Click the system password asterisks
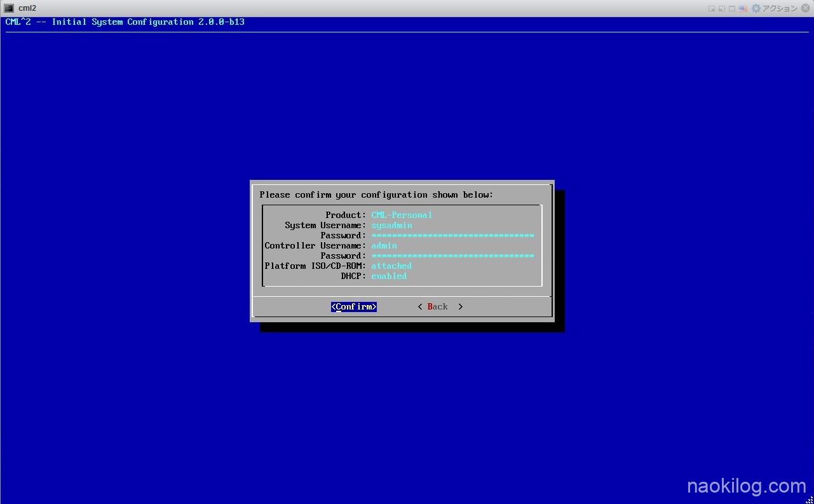Viewport: 814px width, 504px height. (x=452, y=236)
